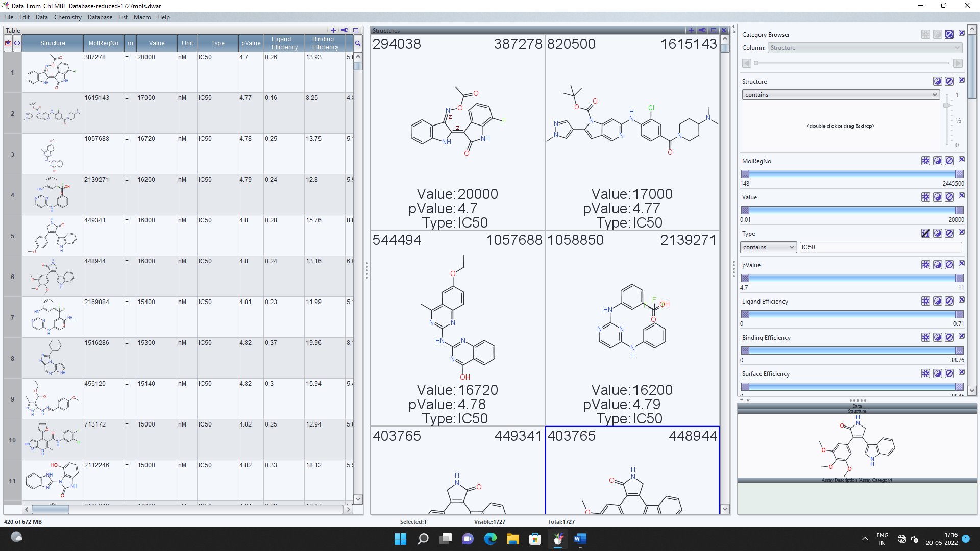980x551 pixels.
Task: Disable the pValue filter via circle-slash toggle
Action: (x=949, y=265)
